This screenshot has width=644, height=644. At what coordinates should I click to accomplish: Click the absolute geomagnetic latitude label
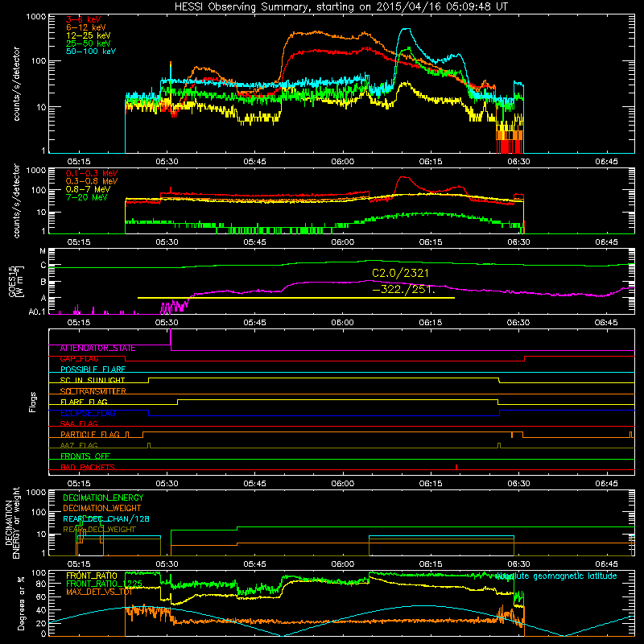pos(556,576)
